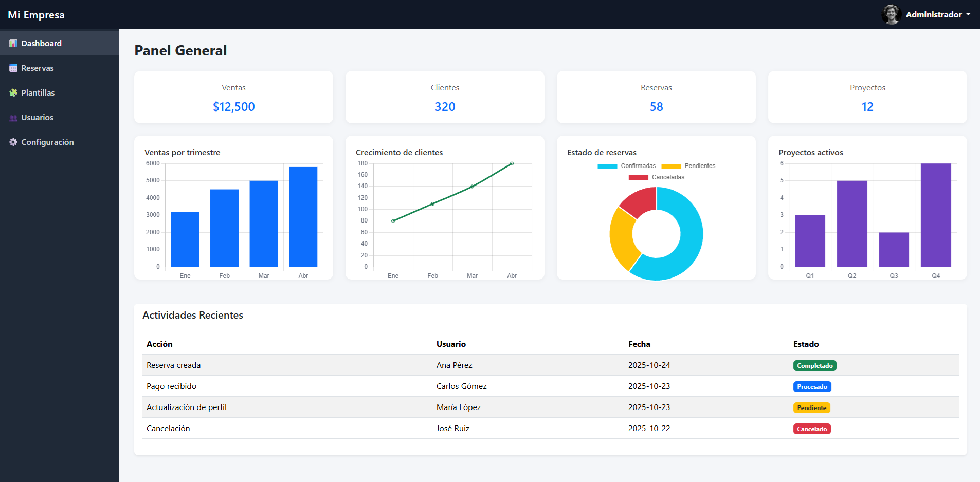Click the Completado status badge
Viewport: 980px width, 482px height.
(814, 366)
